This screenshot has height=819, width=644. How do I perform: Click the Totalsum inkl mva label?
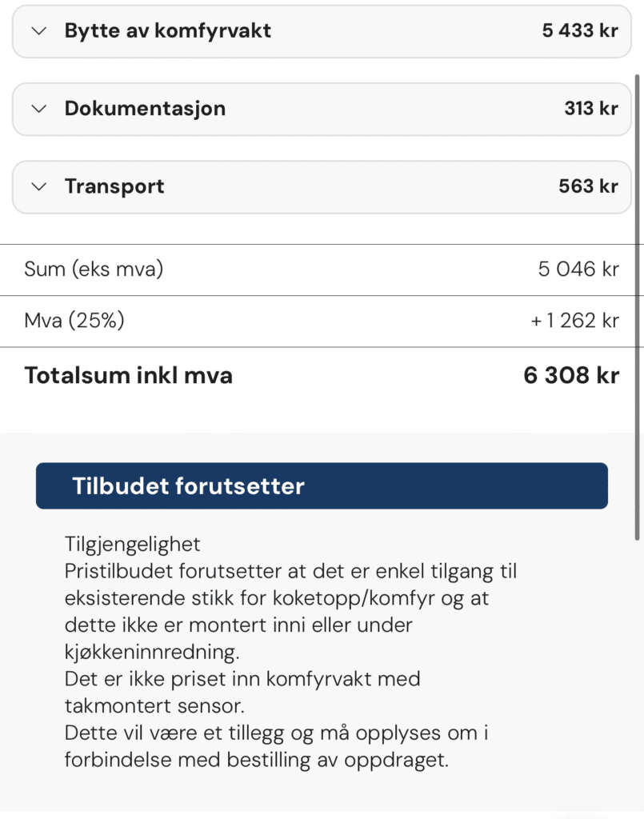coord(128,376)
